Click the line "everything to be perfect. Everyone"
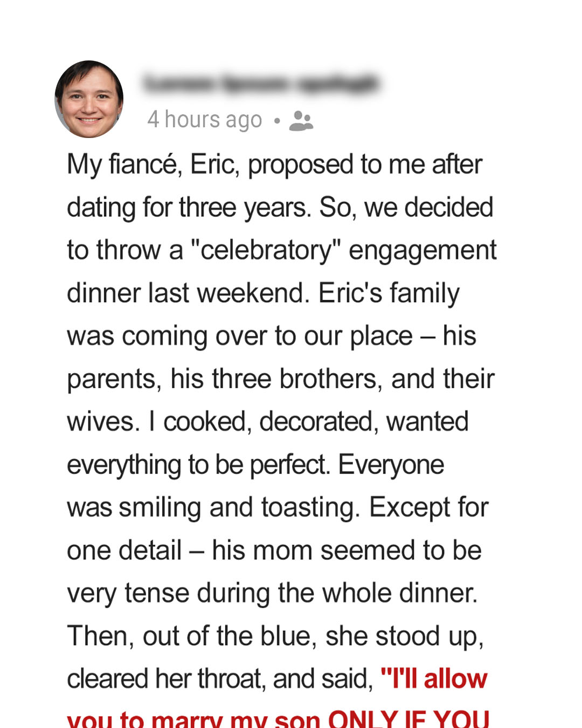Screen dimensions: 582x728 pos(255,465)
